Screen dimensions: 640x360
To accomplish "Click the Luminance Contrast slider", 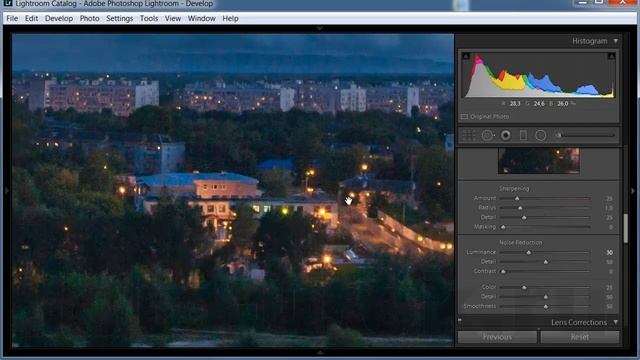I will [544, 271].
